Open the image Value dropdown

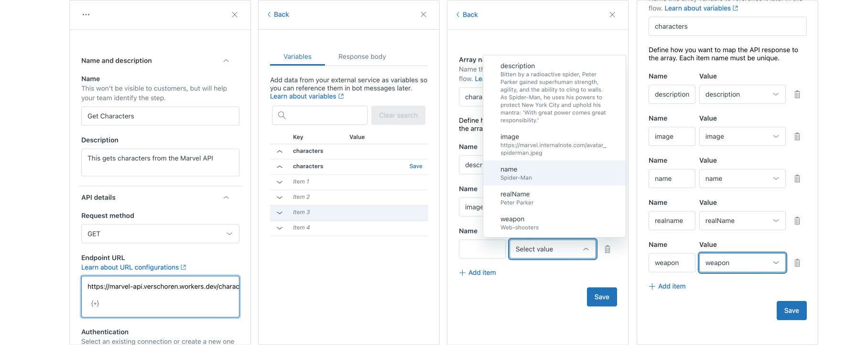click(742, 136)
